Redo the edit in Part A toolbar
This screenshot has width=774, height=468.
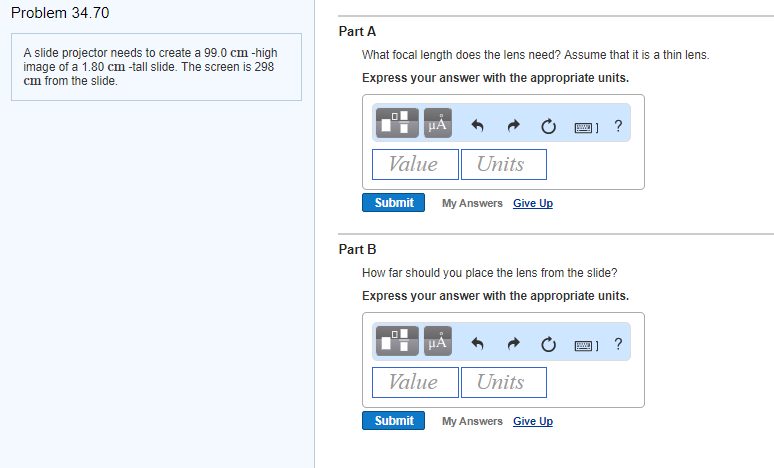coord(513,126)
